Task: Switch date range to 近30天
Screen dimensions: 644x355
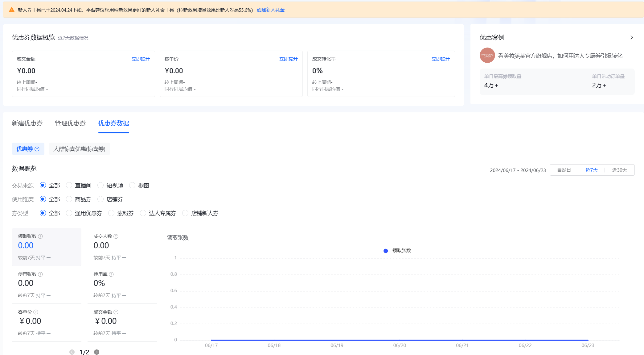Action: tap(619, 170)
